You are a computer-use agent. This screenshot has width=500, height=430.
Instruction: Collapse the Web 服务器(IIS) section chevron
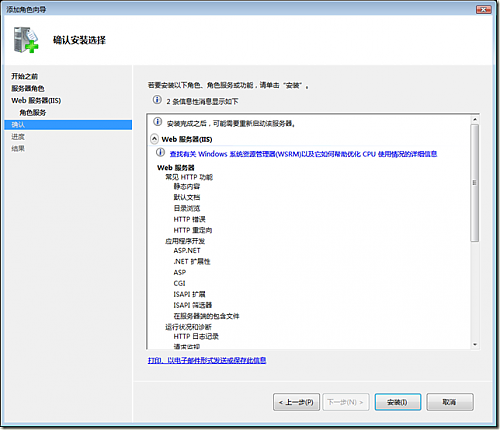[154, 138]
